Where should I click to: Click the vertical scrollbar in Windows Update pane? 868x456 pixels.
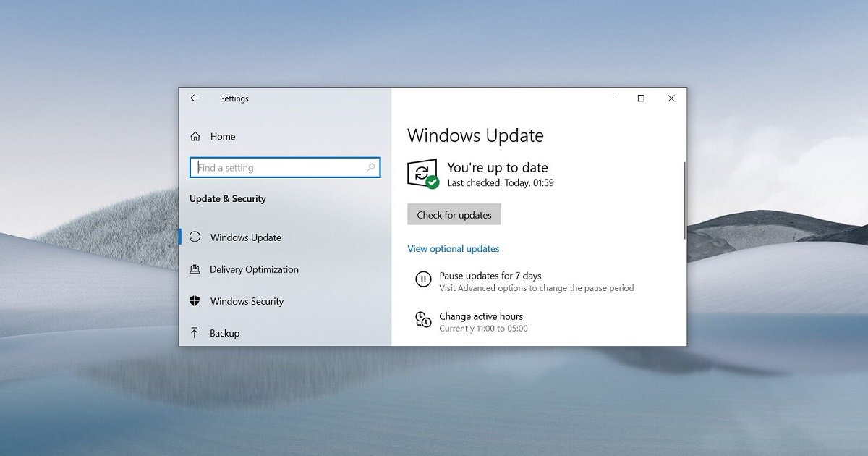click(684, 200)
